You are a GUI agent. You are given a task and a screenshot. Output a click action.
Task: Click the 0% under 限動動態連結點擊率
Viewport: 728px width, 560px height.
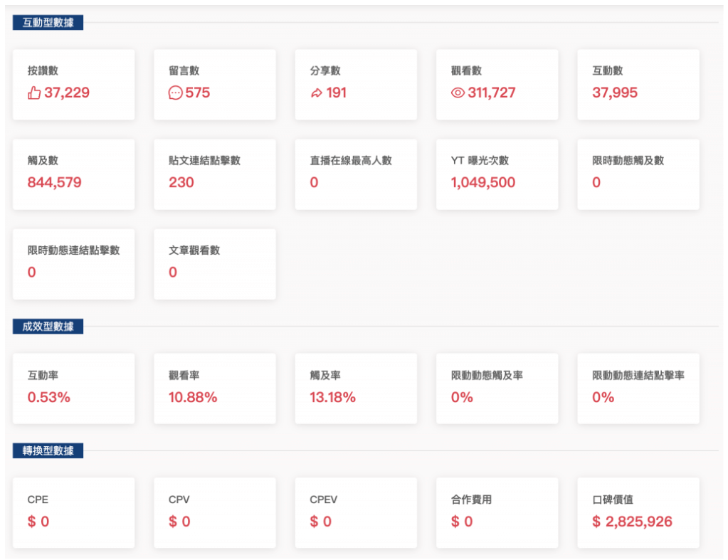click(603, 398)
